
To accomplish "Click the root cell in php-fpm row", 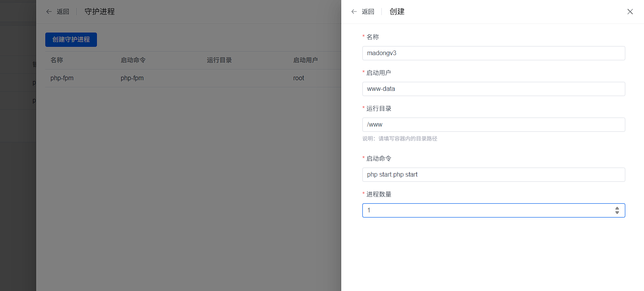I will click(298, 78).
